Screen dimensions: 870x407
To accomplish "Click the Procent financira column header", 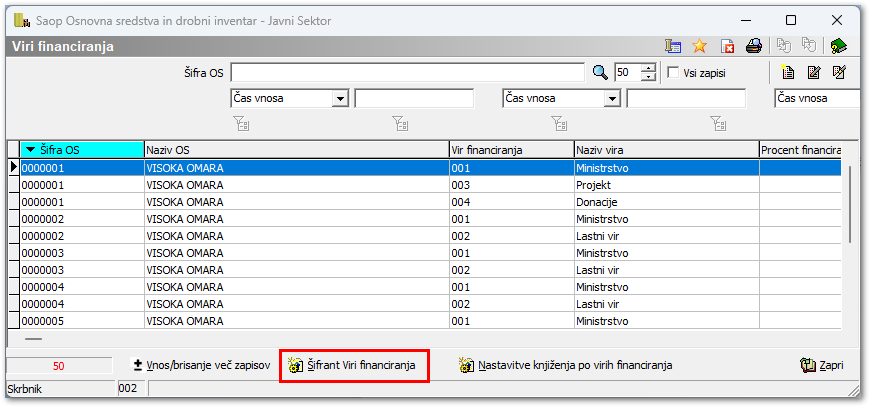I will 800,150.
